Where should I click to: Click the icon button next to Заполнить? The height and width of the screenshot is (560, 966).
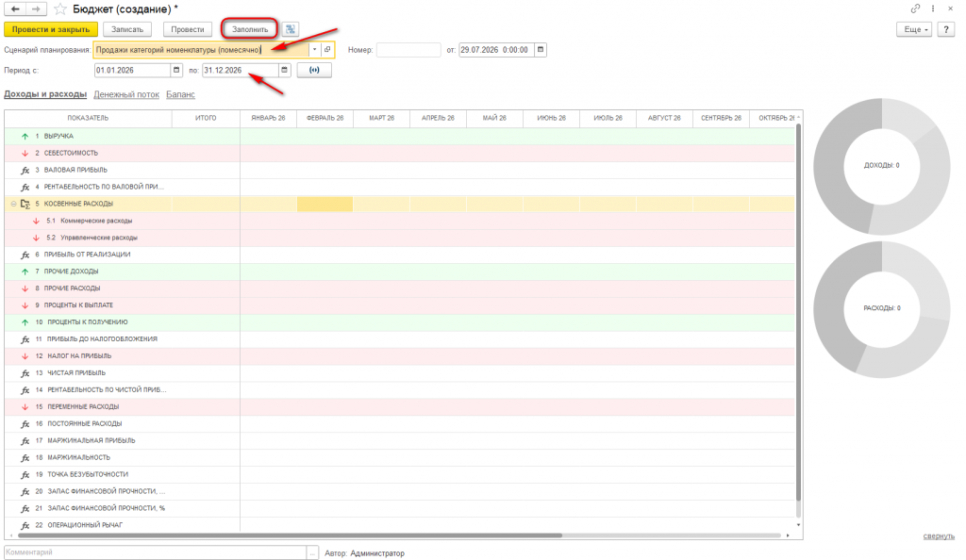(291, 29)
